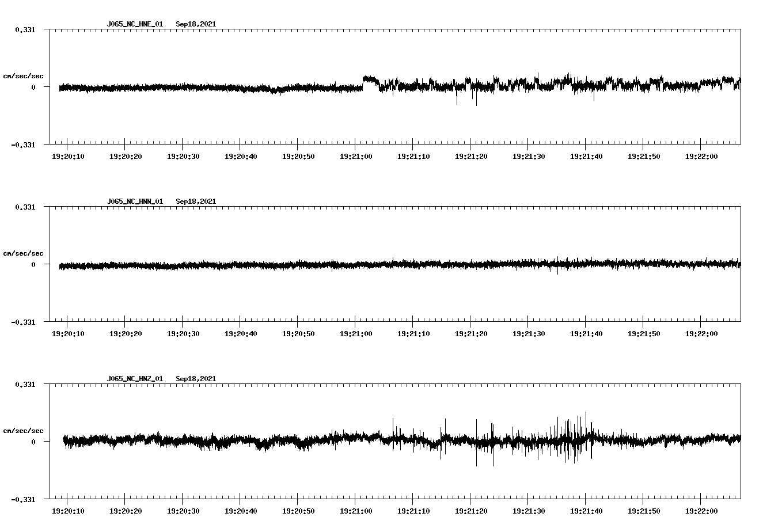Click the 19:21:40 time label under HNE plot
782x532 pixels.
586,157
